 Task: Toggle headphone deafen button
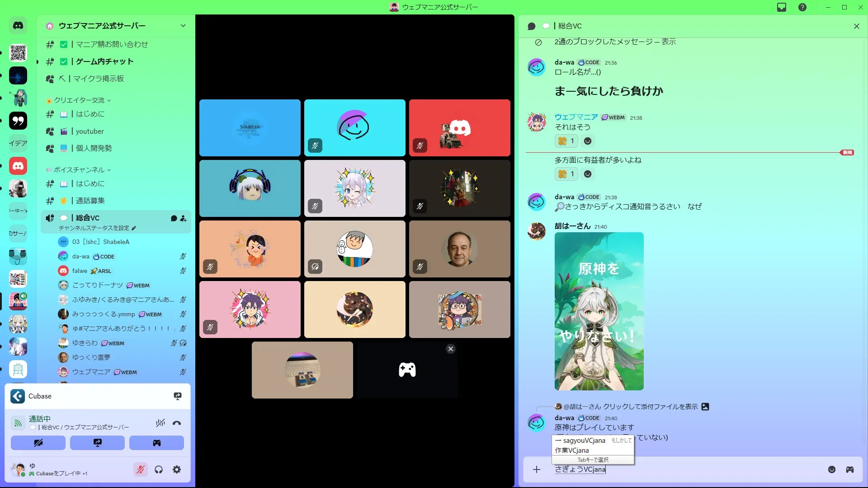[x=159, y=470]
